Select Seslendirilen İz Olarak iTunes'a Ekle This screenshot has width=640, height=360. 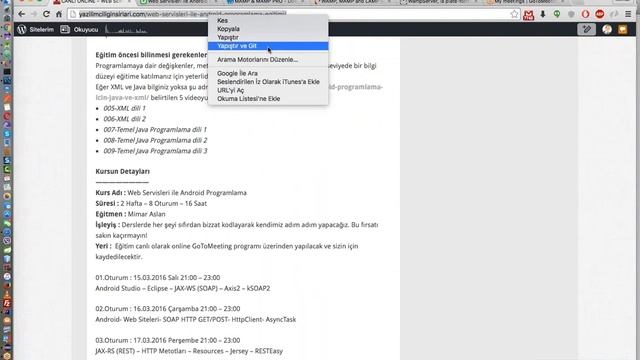[x=268, y=82]
